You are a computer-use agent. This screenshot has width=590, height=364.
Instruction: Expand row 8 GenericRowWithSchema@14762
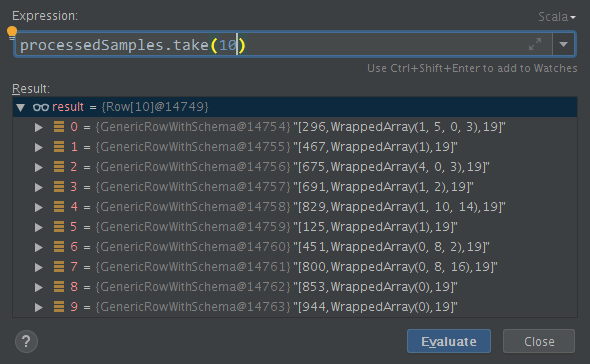[38, 287]
